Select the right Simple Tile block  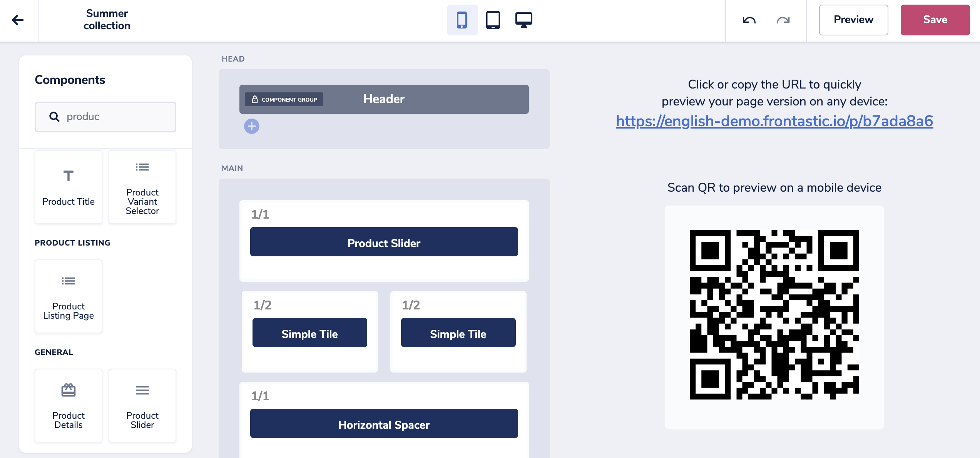tap(458, 333)
